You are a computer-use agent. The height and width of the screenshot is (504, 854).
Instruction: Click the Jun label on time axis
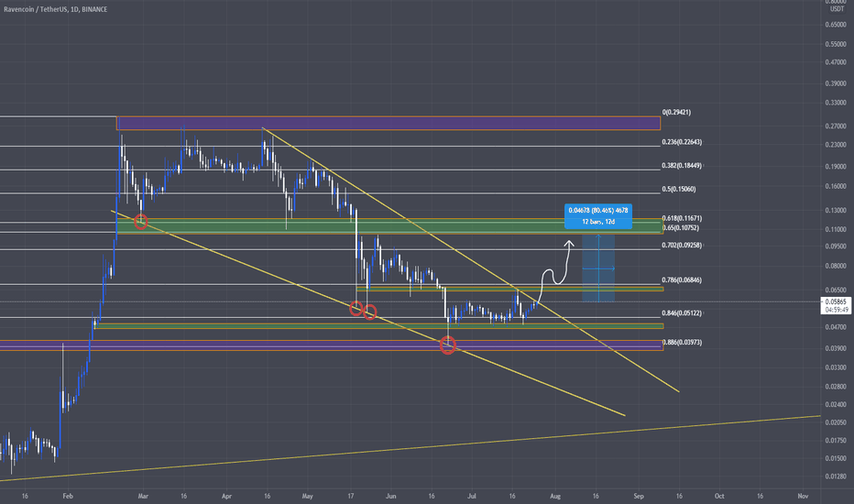(x=390, y=497)
